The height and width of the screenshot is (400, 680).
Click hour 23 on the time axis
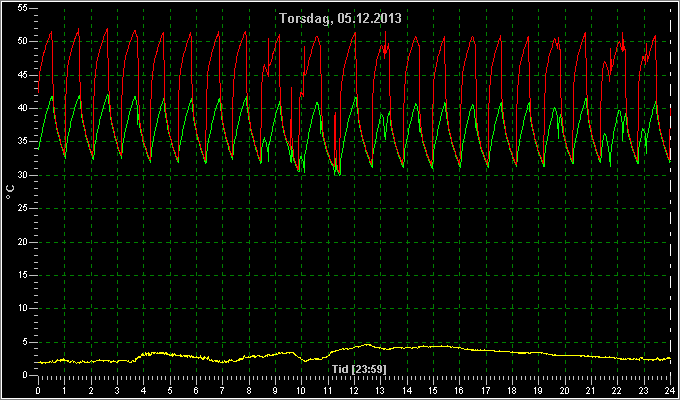644,391
